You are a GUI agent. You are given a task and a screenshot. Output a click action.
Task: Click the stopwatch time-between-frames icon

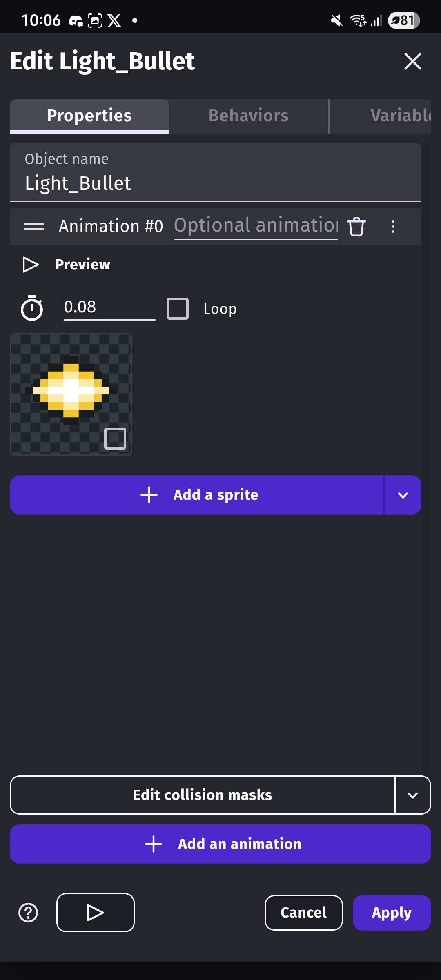tap(32, 308)
